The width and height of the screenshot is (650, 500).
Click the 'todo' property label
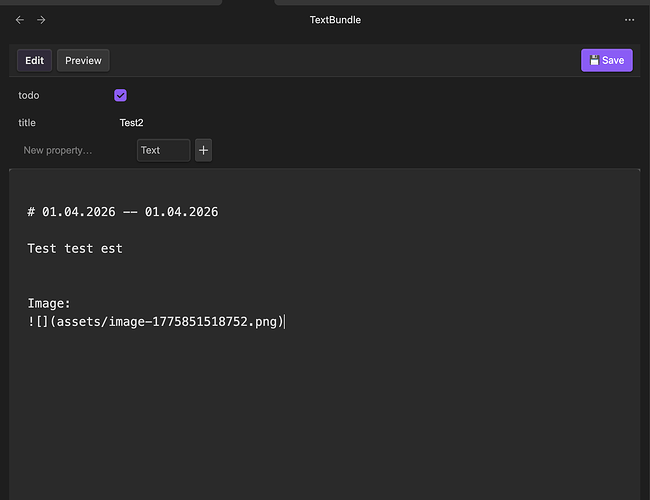pyautogui.click(x=29, y=95)
